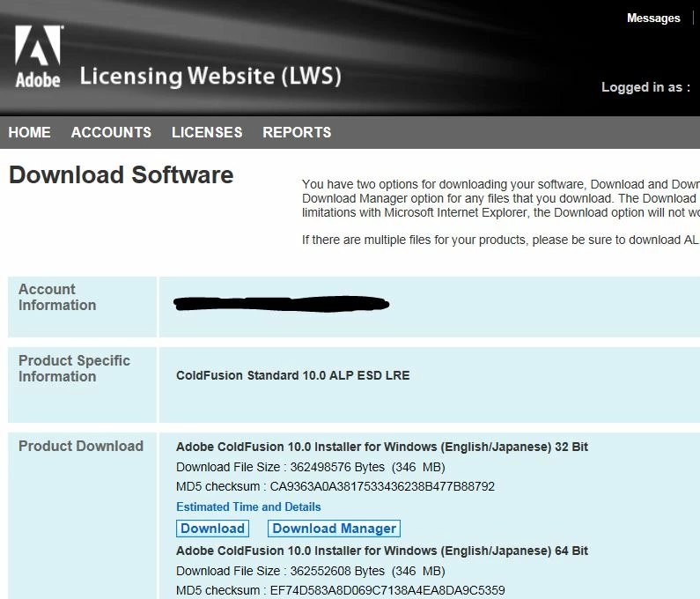The width and height of the screenshot is (700, 599).
Task: Click the Download Manager button
Action: [334, 529]
